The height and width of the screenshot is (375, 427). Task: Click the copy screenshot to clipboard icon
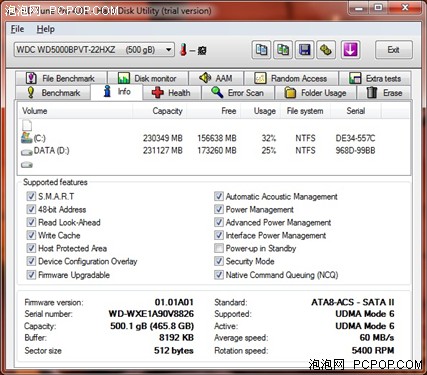(x=283, y=50)
